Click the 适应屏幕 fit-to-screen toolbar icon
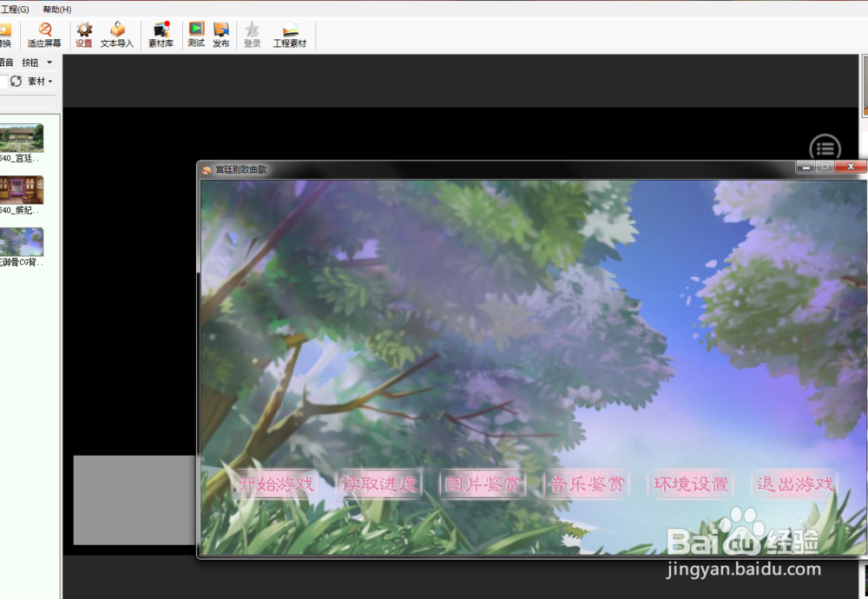Image resolution: width=868 pixels, height=599 pixels. click(x=44, y=36)
